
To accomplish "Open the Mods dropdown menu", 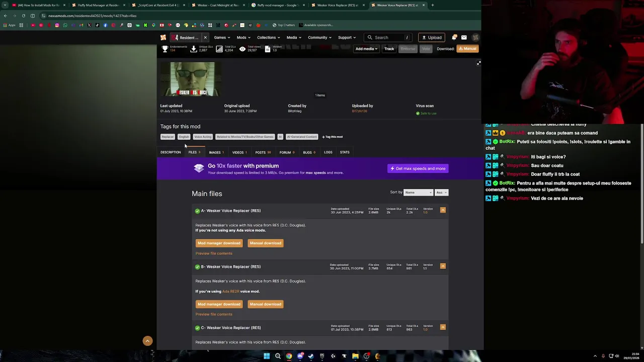I will [x=244, y=37].
